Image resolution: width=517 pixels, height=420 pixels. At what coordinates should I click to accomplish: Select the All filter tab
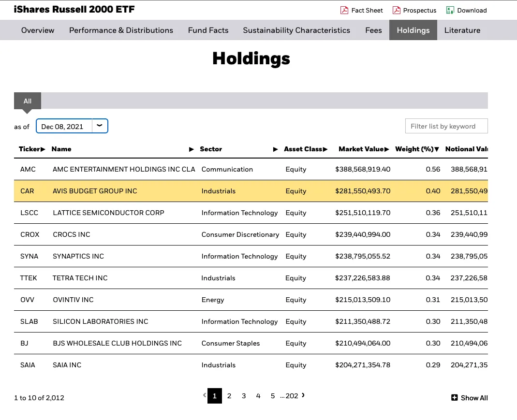point(28,101)
